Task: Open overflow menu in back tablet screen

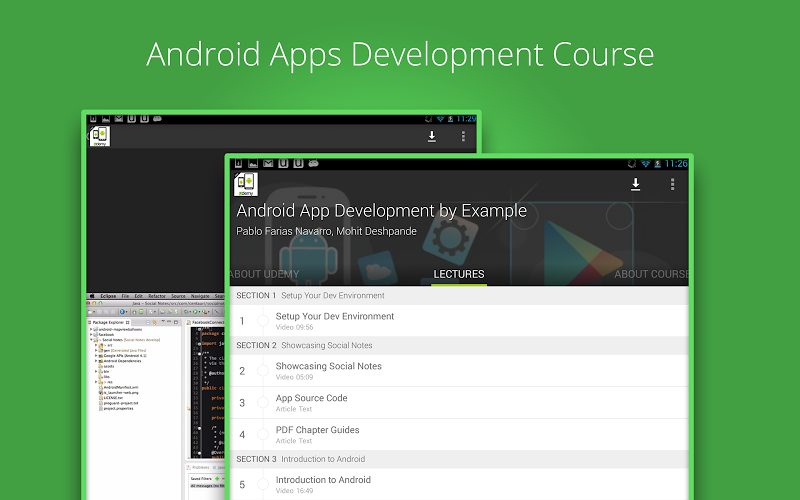Action: [463, 136]
